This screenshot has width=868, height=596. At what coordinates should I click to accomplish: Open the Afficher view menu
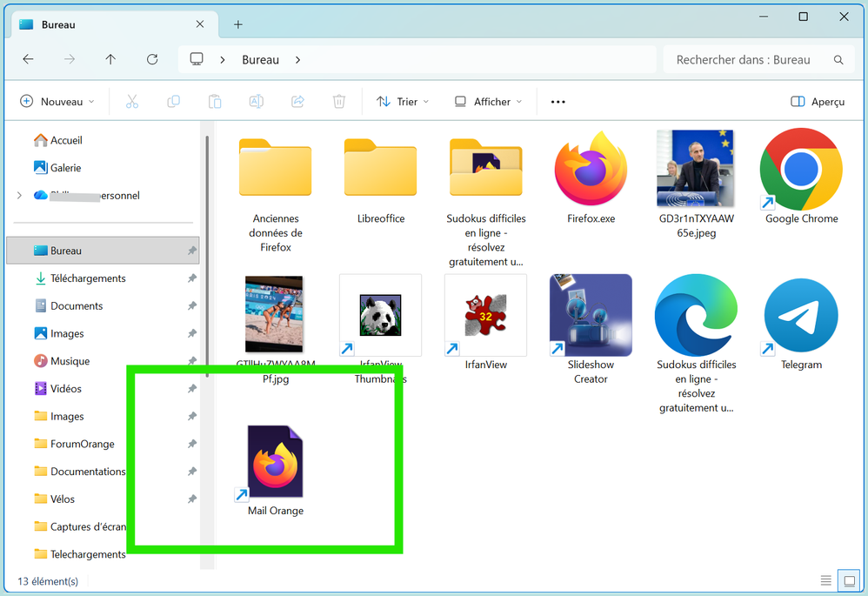[488, 102]
